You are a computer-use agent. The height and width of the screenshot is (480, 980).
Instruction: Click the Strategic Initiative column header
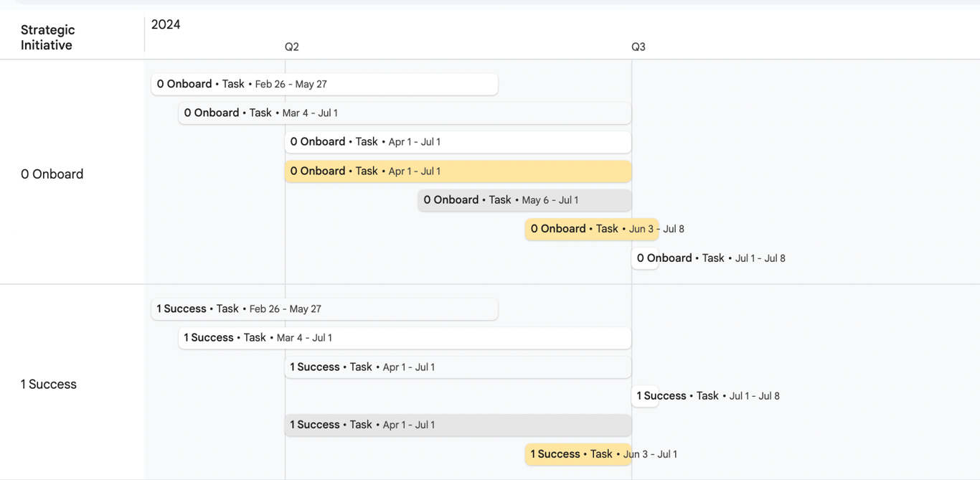[x=47, y=37]
